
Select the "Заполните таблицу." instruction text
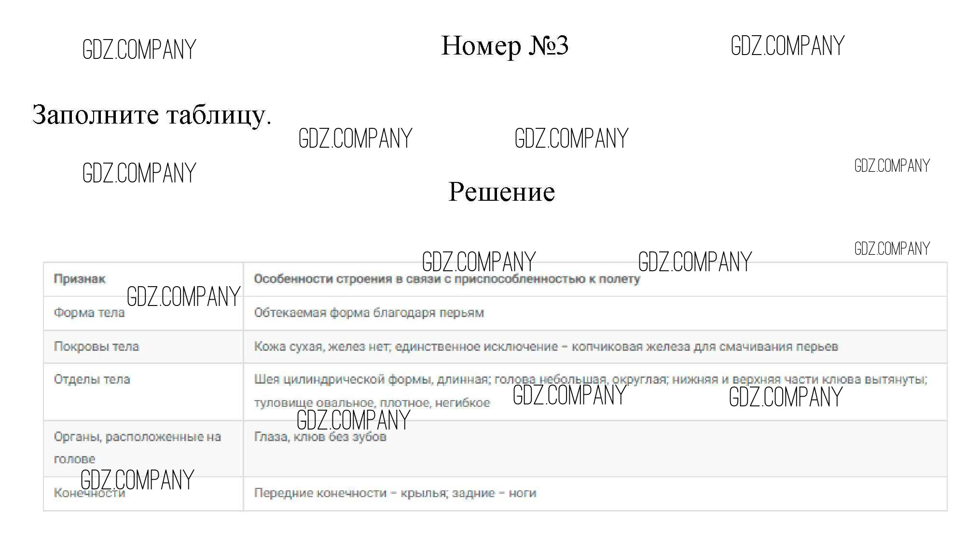click(x=152, y=115)
